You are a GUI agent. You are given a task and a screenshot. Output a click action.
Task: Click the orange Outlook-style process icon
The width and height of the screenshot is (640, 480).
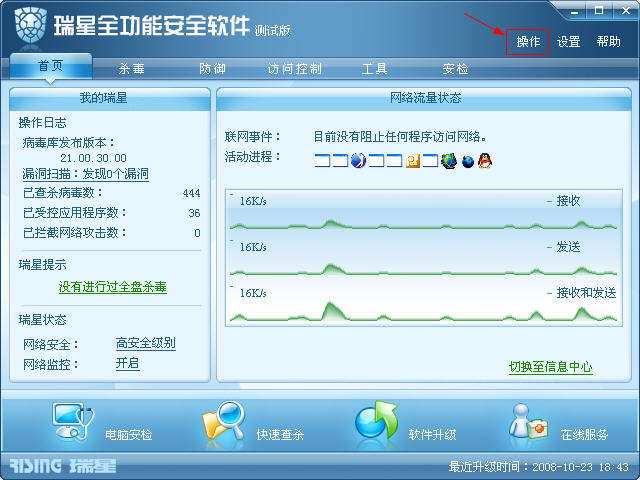(x=413, y=161)
